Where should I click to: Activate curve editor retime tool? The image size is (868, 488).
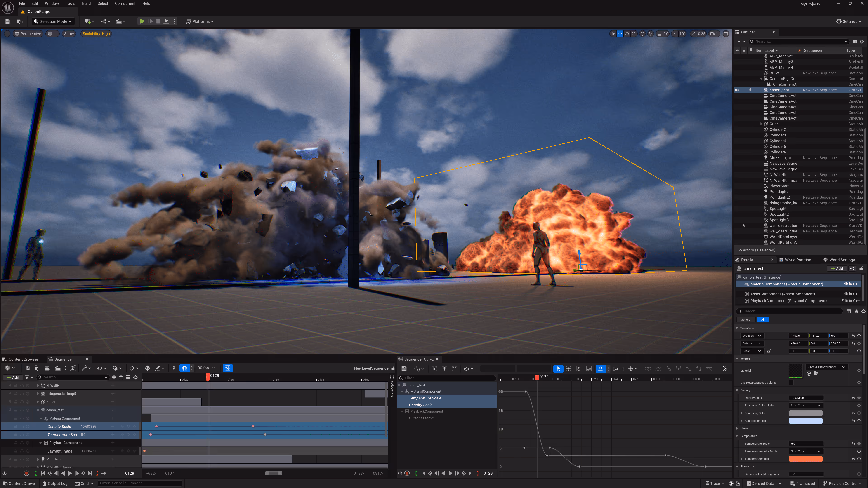click(579, 369)
